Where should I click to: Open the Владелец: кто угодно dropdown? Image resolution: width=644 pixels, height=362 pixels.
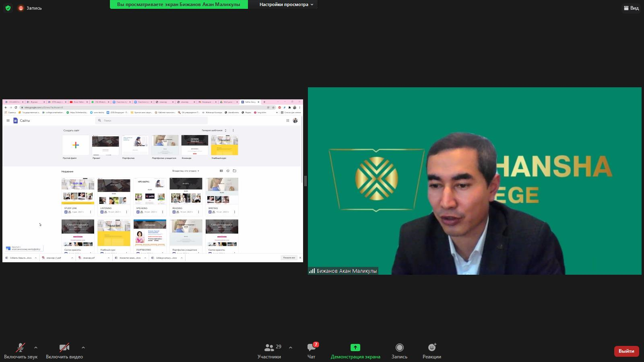tap(186, 171)
